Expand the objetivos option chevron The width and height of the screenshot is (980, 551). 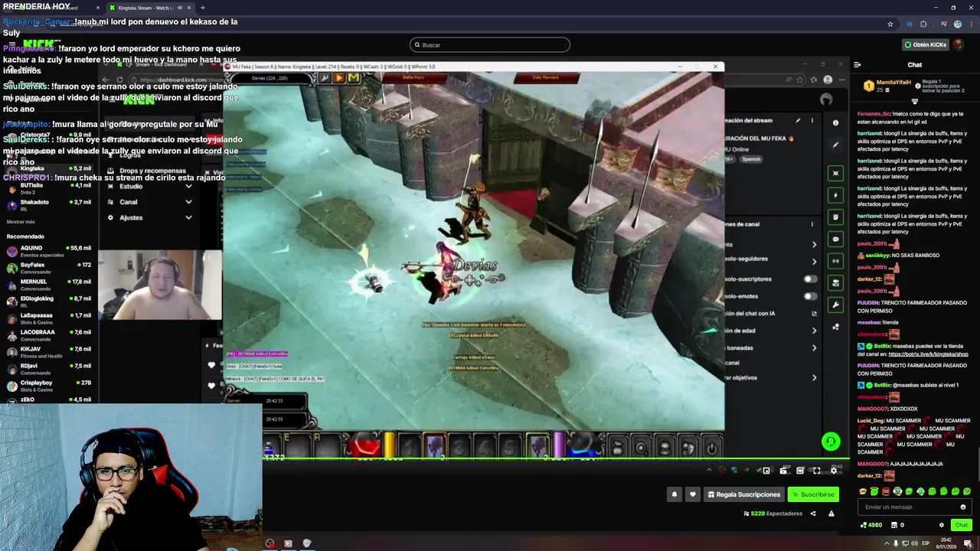tap(814, 377)
